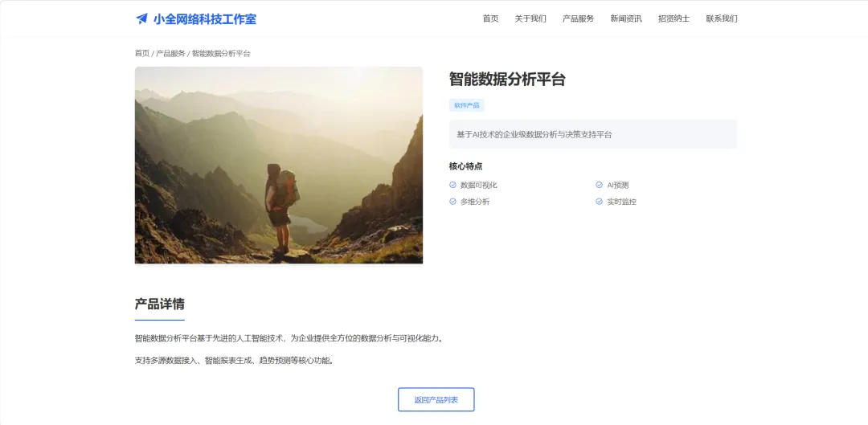
Task: Click the 返回产品列表 button
Action: (436, 399)
